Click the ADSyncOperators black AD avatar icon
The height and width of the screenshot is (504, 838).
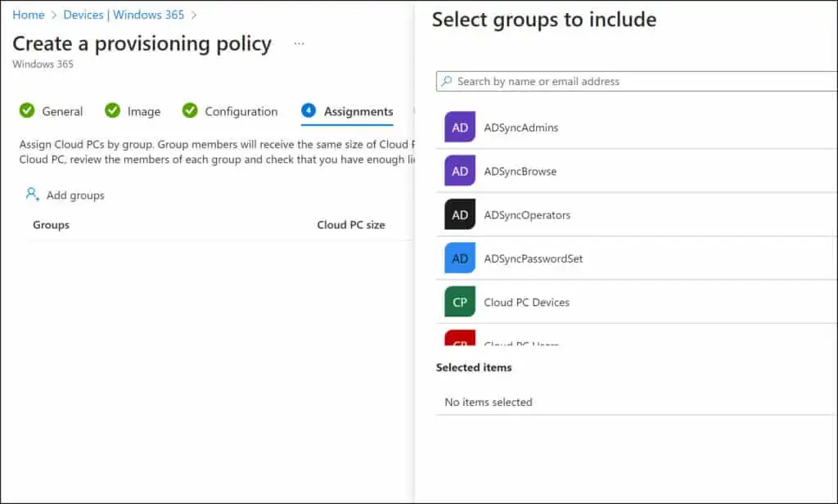(460, 215)
